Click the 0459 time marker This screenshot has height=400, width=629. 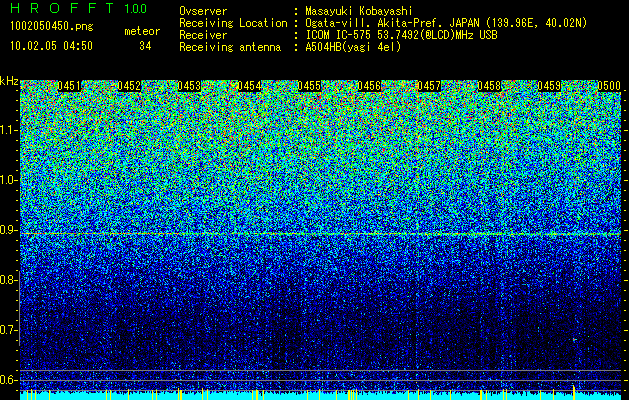click(x=549, y=86)
